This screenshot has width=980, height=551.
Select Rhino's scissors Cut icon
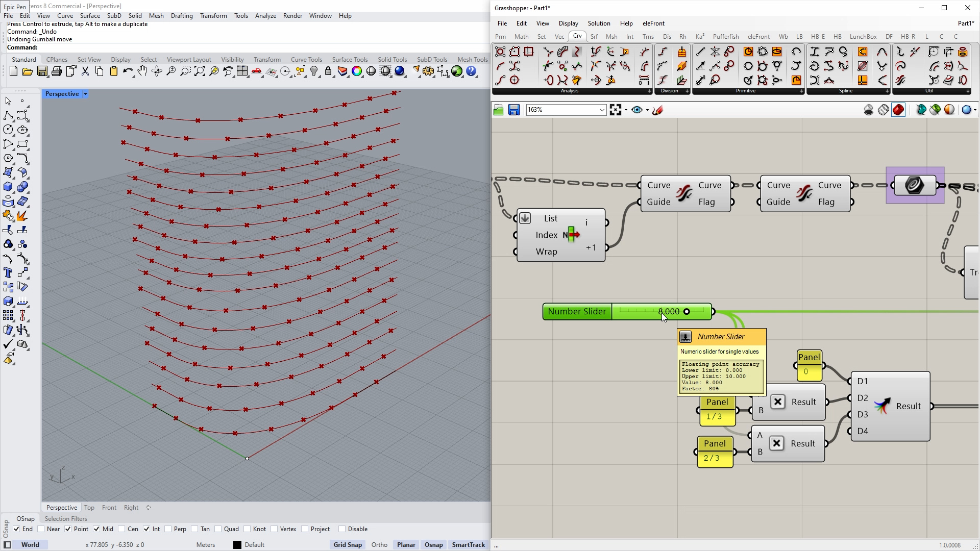[85, 71]
